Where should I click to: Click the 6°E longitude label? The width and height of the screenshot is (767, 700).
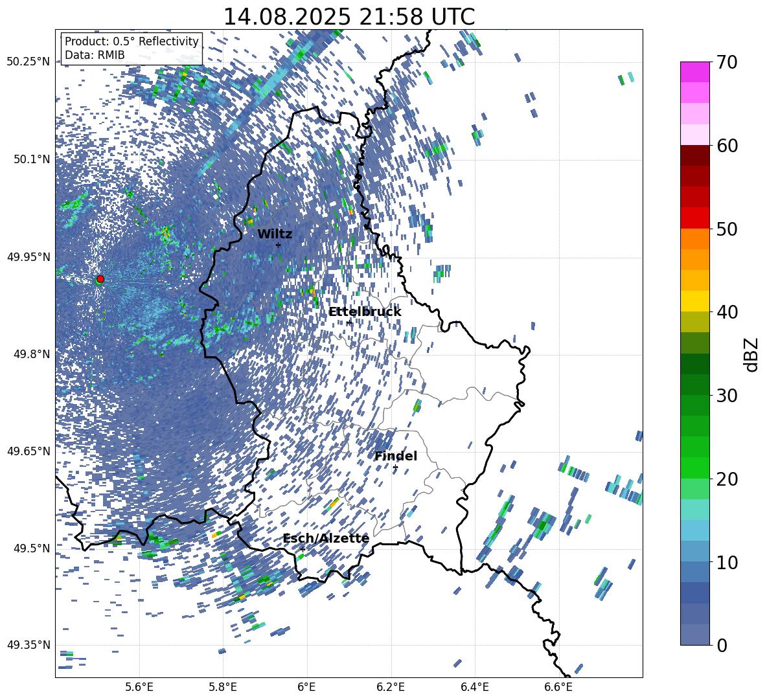click(306, 687)
